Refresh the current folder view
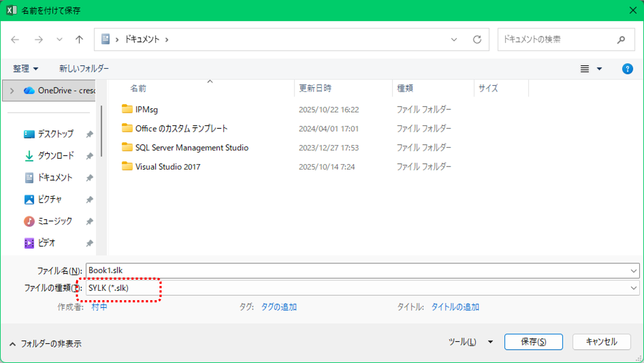This screenshot has height=363, width=644. click(478, 39)
